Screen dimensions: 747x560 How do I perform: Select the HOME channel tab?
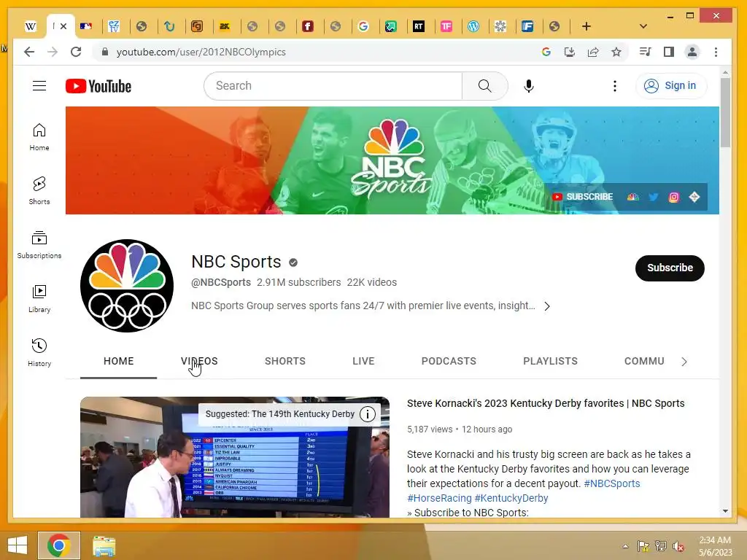click(119, 361)
